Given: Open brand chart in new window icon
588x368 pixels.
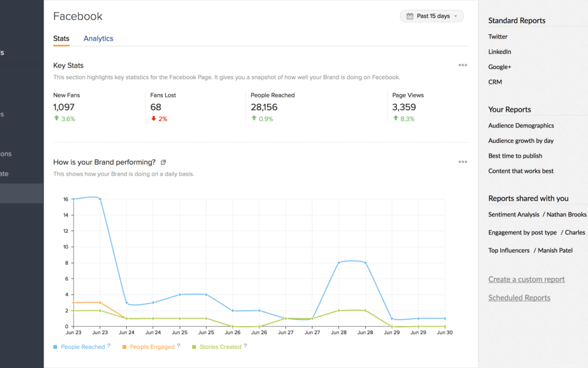Looking at the screenshot, I should coord(163,162).
